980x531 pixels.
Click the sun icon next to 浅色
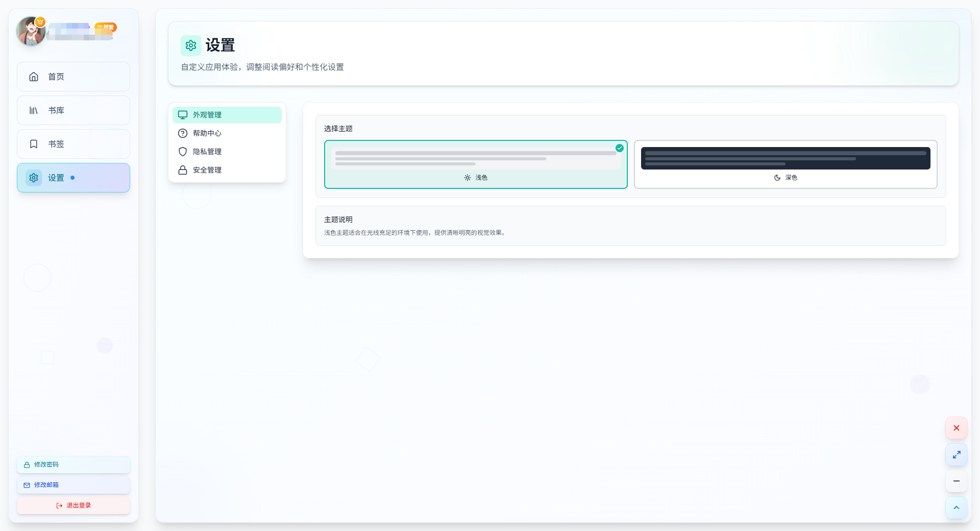[x=468, y=178]
